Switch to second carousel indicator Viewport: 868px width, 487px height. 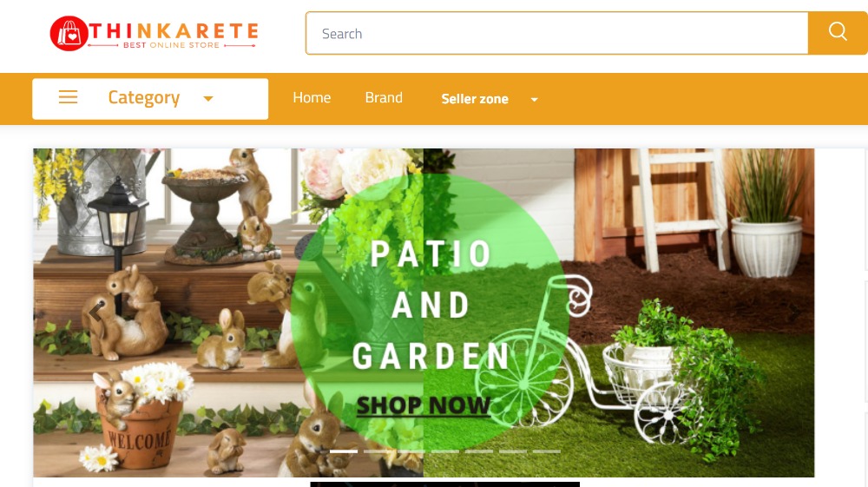coord(378,451)
